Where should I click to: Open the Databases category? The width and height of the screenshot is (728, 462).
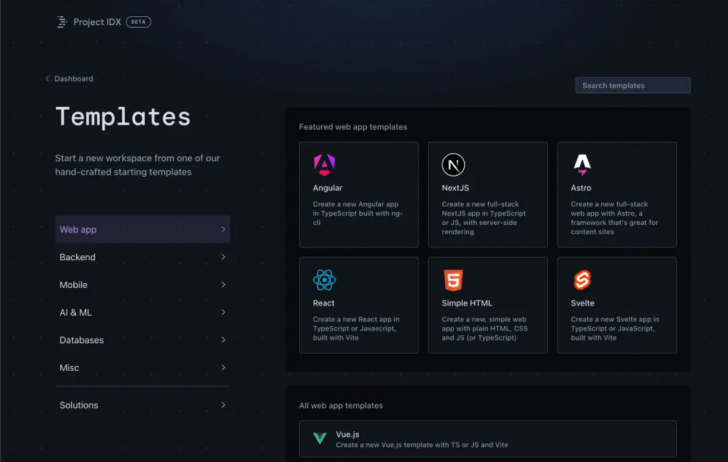[82, 340]
